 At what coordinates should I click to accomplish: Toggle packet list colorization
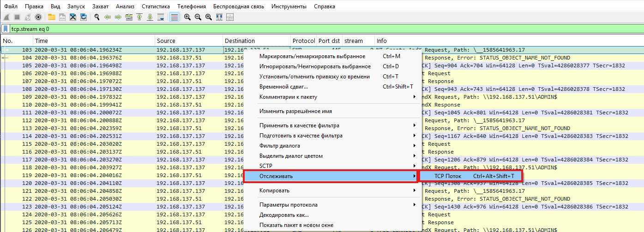[x=174, y=17]
